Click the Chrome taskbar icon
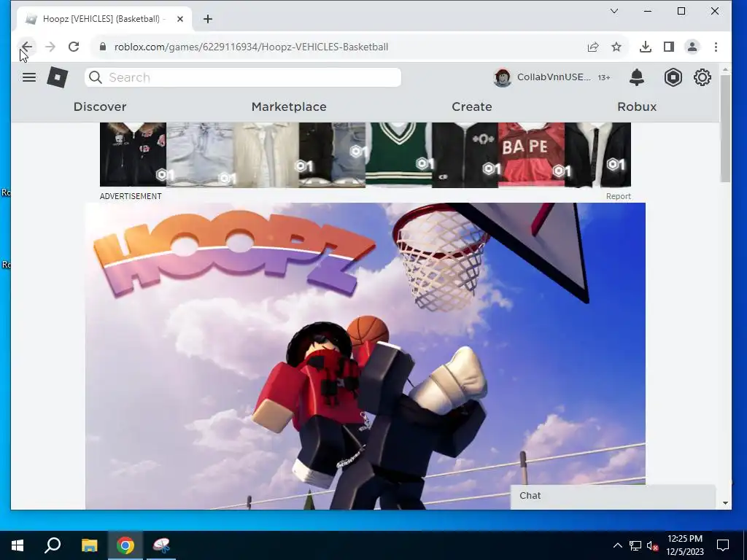 (125, 545)
